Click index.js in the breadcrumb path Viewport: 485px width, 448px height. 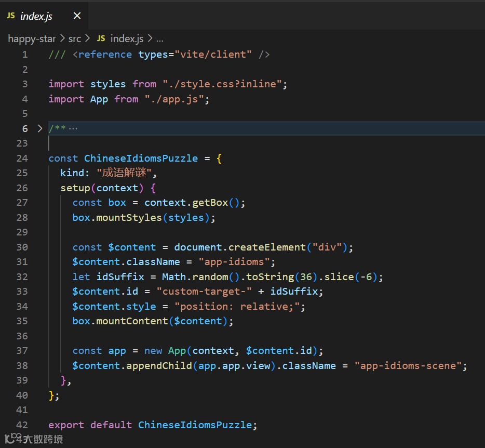click(127, 38)
